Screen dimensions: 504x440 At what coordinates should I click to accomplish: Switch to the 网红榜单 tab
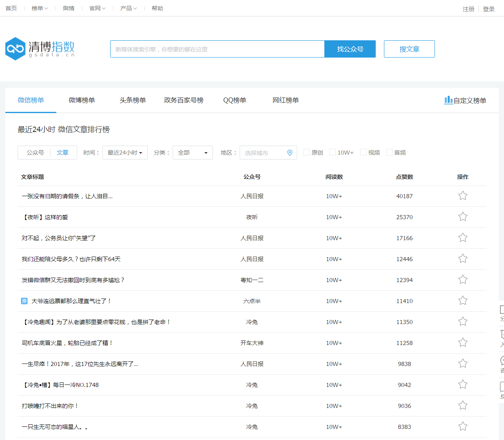click(286, 100)
